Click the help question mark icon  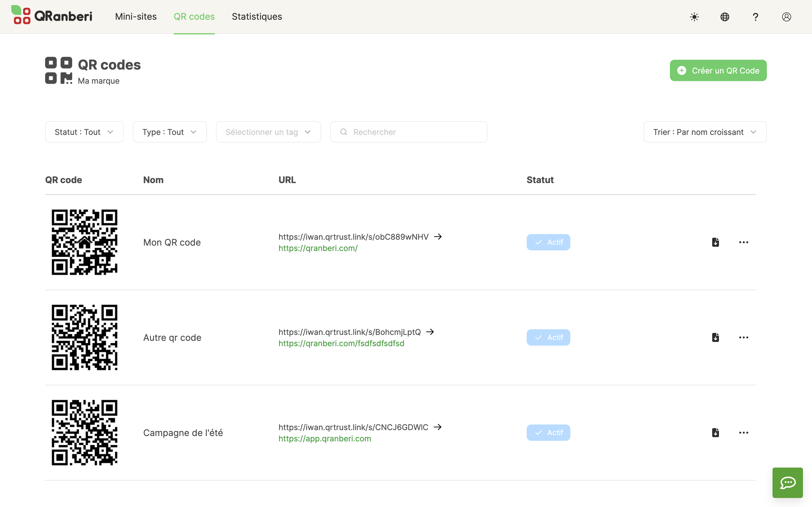(755, 17)
